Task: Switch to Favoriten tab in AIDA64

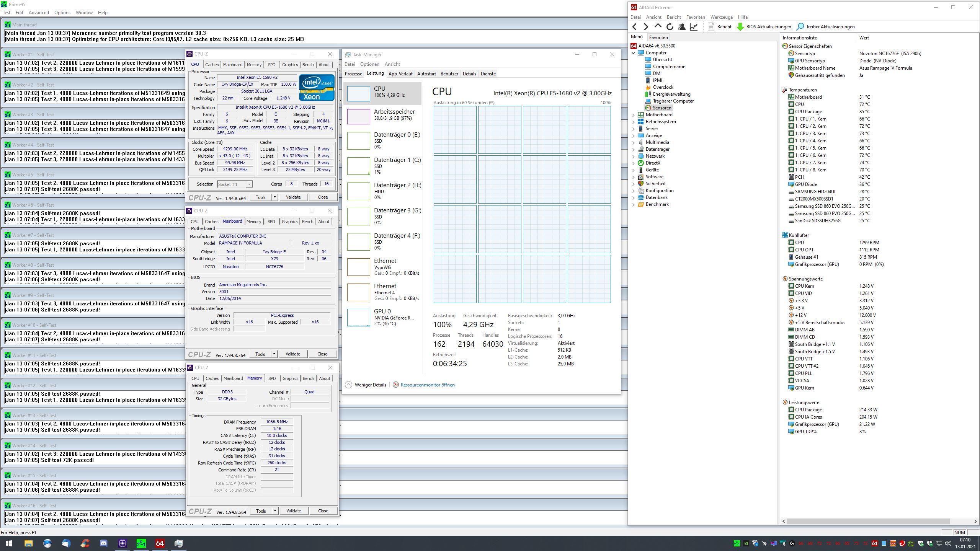Action: [658, 37]
